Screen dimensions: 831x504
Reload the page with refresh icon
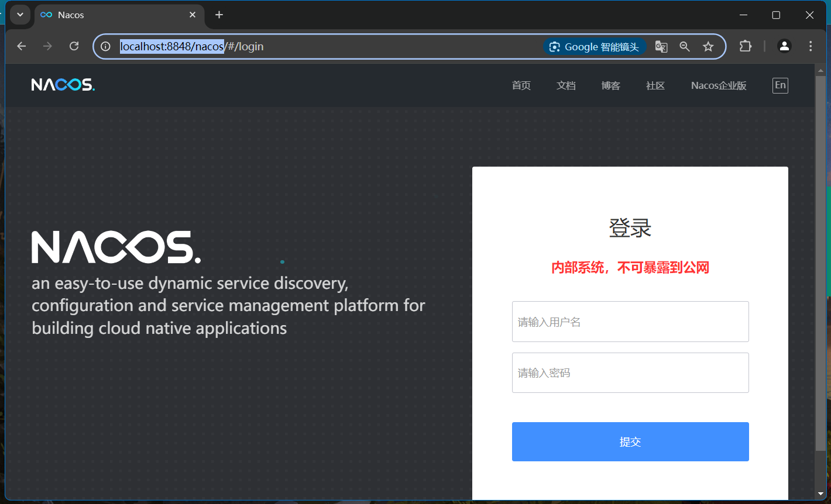74,46
